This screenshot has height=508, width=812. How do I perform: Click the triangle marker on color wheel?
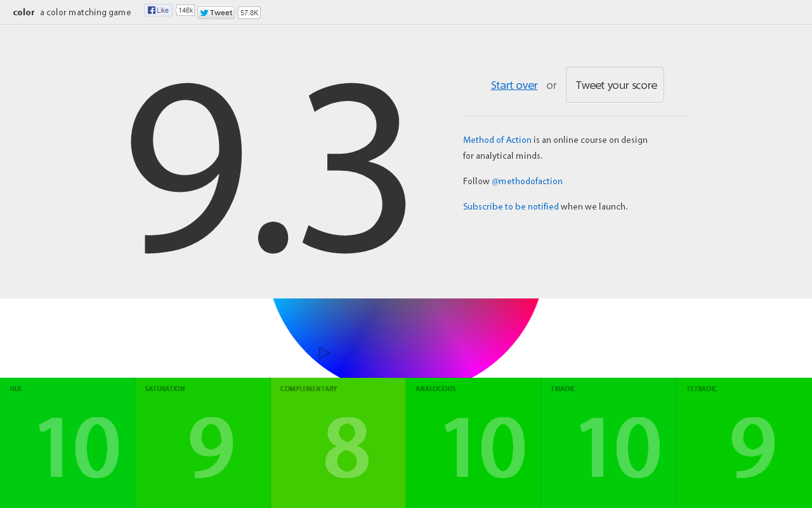[324, 353]
